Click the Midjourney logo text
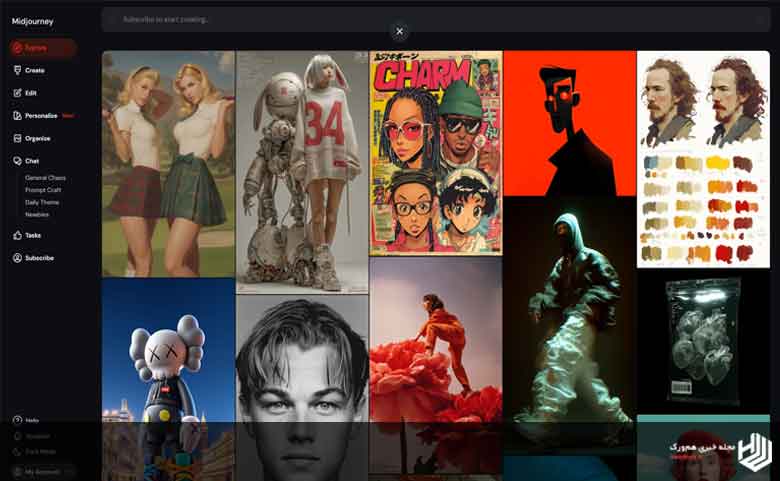780x481 pixels. click(32, 21)
